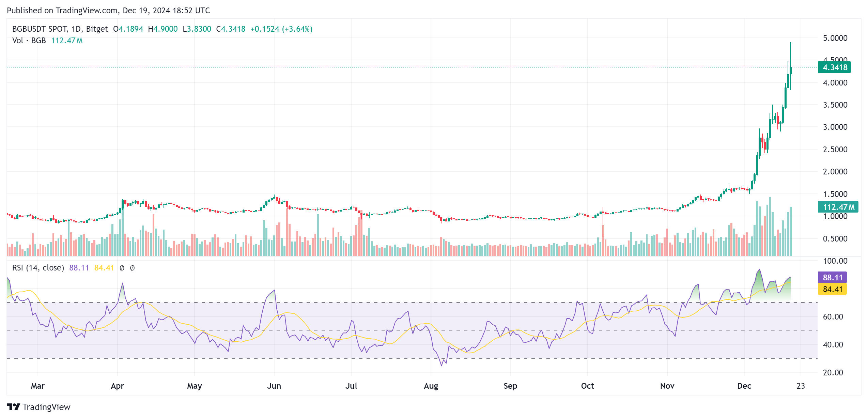Click the 40.00 RSI axis label
The height and width of the screenshot is (419, 868).
click(833, 345)
